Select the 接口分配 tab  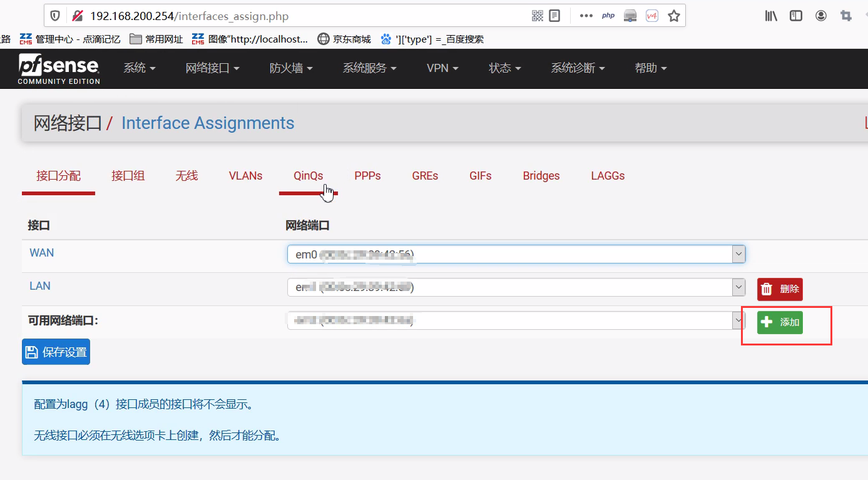point(59,176)
